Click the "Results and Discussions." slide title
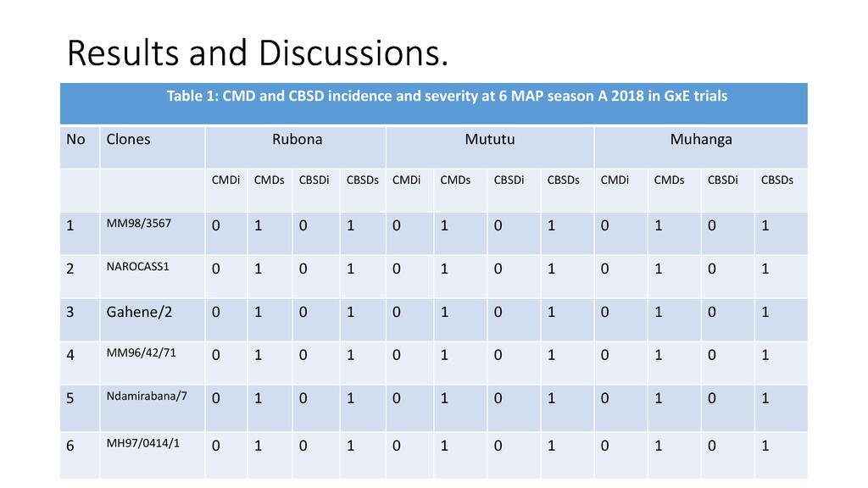Screen dimensions: 868x488 click(x=256, y=53)
